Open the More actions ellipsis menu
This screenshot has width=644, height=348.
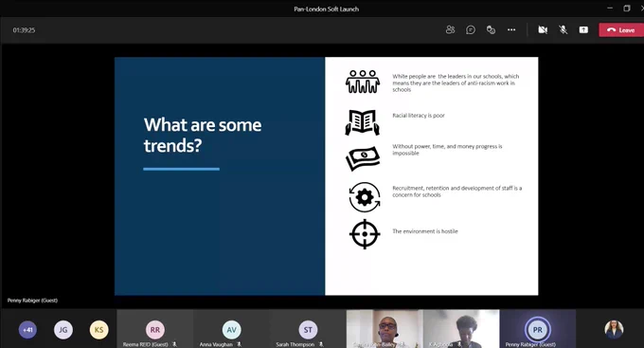511,29
